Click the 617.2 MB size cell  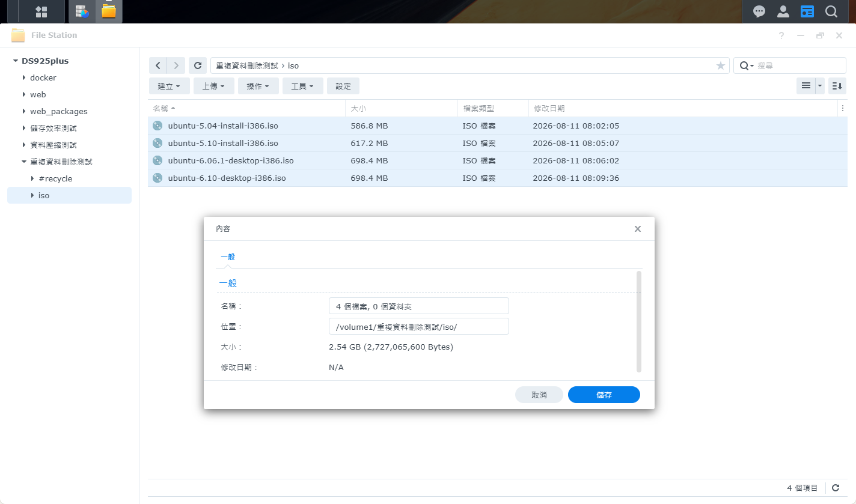[x=369, y=143]
